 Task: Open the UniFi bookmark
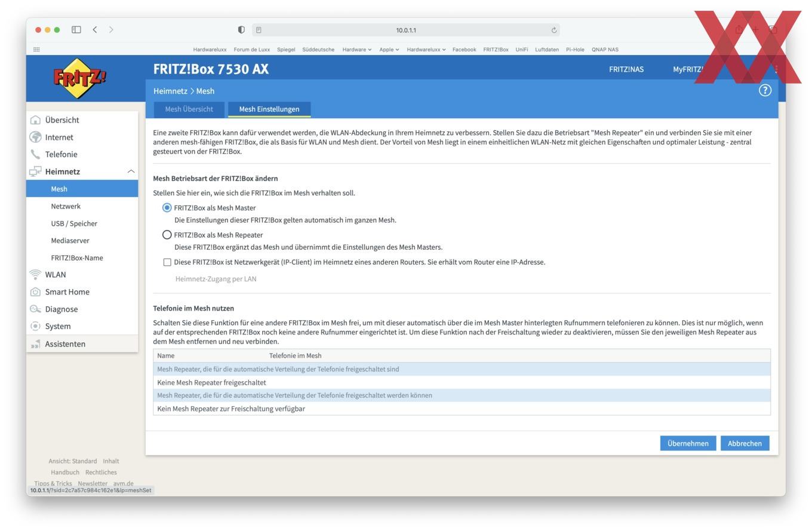pos(522,50)
